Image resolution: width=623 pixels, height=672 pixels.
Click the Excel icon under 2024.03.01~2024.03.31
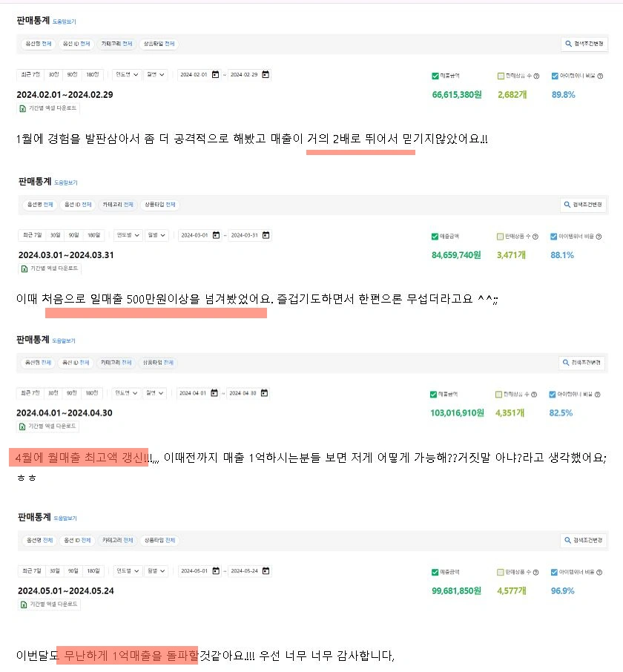[24, 269]
